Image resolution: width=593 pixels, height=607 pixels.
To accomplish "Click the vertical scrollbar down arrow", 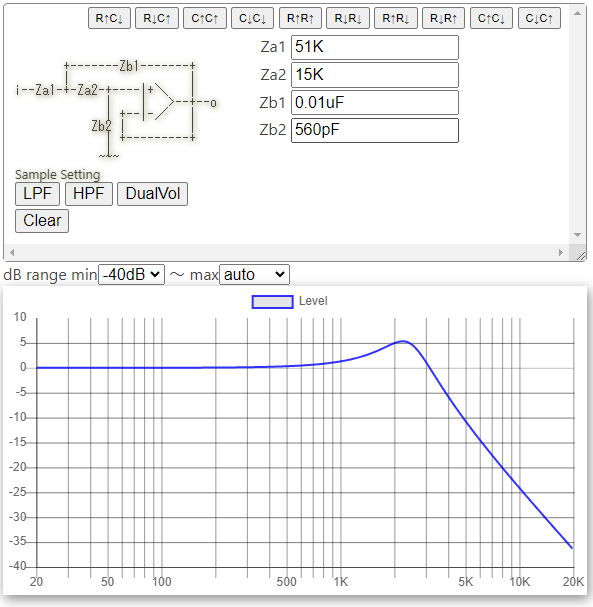I will pyautogui.click(x=578, y=235).
